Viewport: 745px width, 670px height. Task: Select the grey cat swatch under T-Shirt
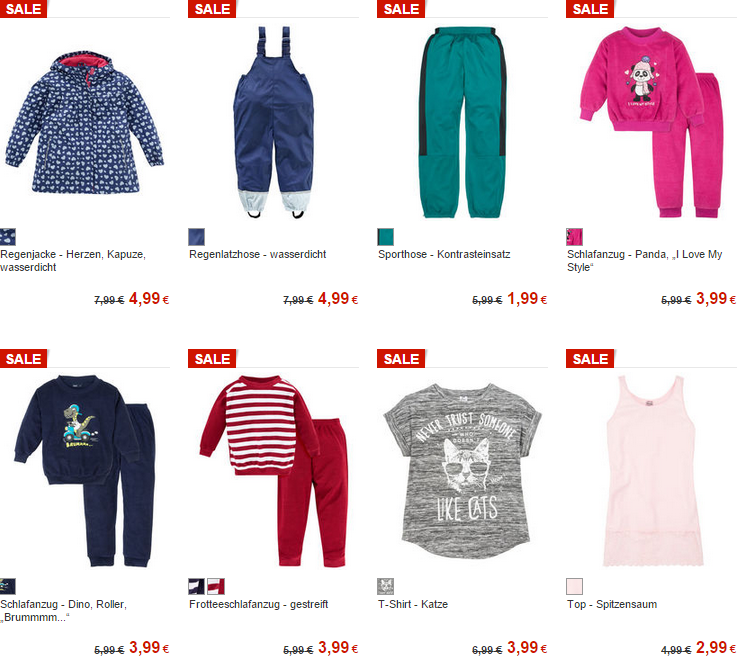point(385,586)
